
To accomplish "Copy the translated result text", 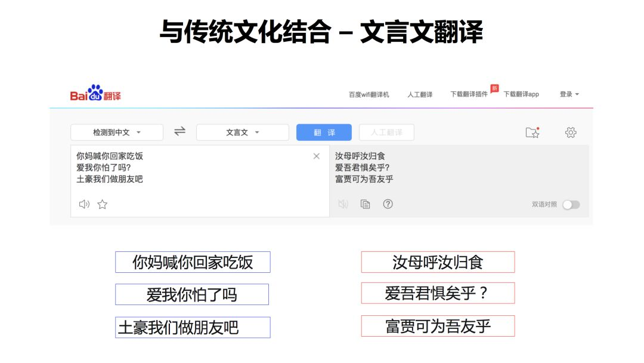I will tap(365, 204).
